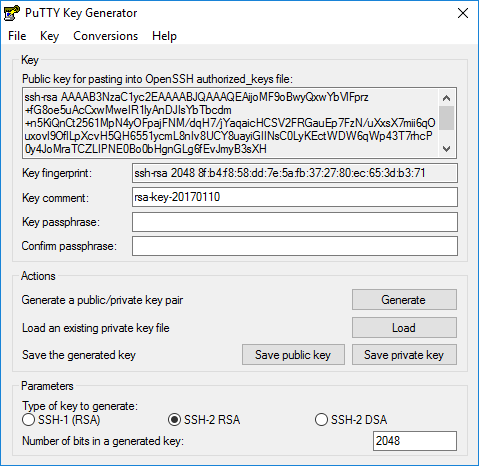
Task: Open the Help menu
Action: pos(164,36)
